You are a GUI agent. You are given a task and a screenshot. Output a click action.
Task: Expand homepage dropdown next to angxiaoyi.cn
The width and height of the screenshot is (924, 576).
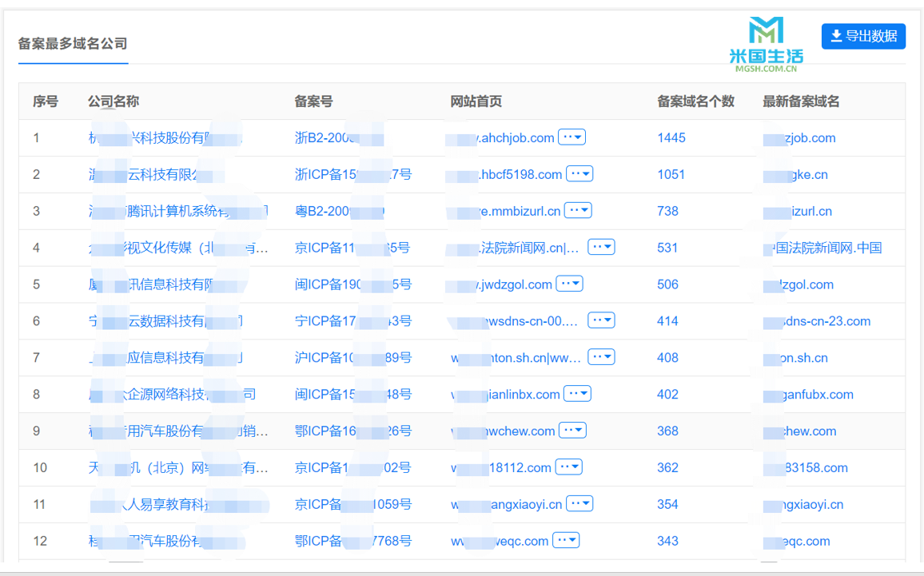pyautogui.click(x=579, y=503)
